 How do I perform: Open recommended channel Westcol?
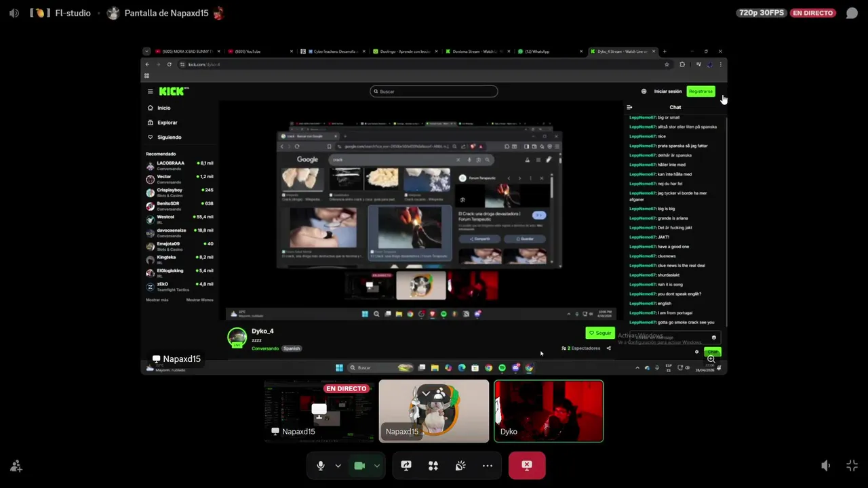(180, 219)
